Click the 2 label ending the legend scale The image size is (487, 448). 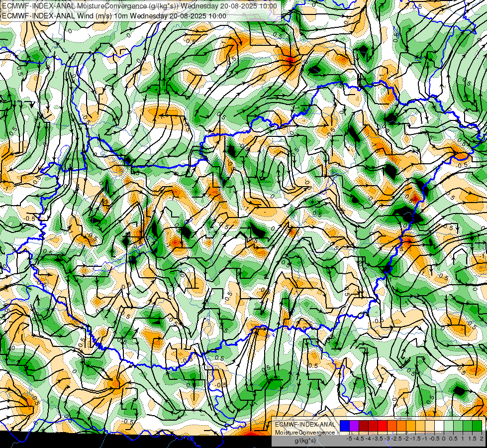pyautogui.click(x=482, y=439)
